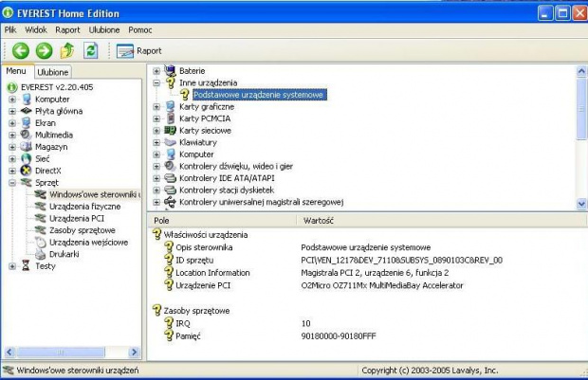The height and width of the screenshot is (380, 588).
Task: Expand the Komputer node in left menu
Action: [x=12, y=100]
